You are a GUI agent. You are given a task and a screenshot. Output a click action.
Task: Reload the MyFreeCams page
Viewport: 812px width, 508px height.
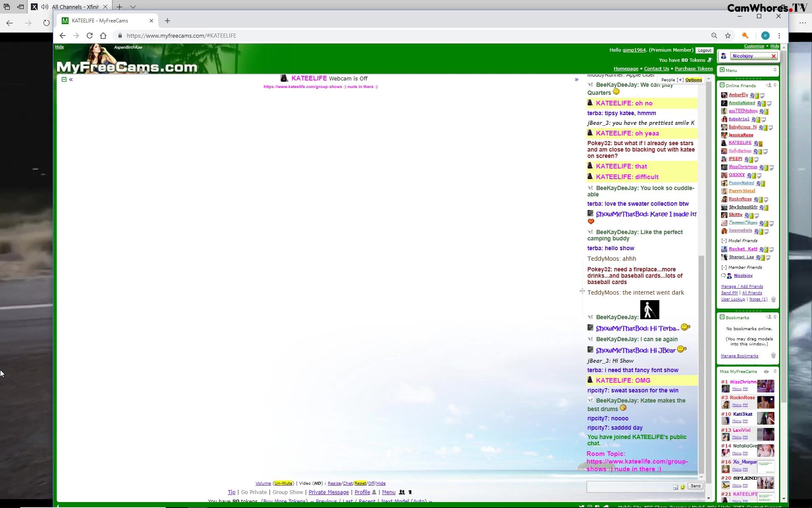click(90, 36)
